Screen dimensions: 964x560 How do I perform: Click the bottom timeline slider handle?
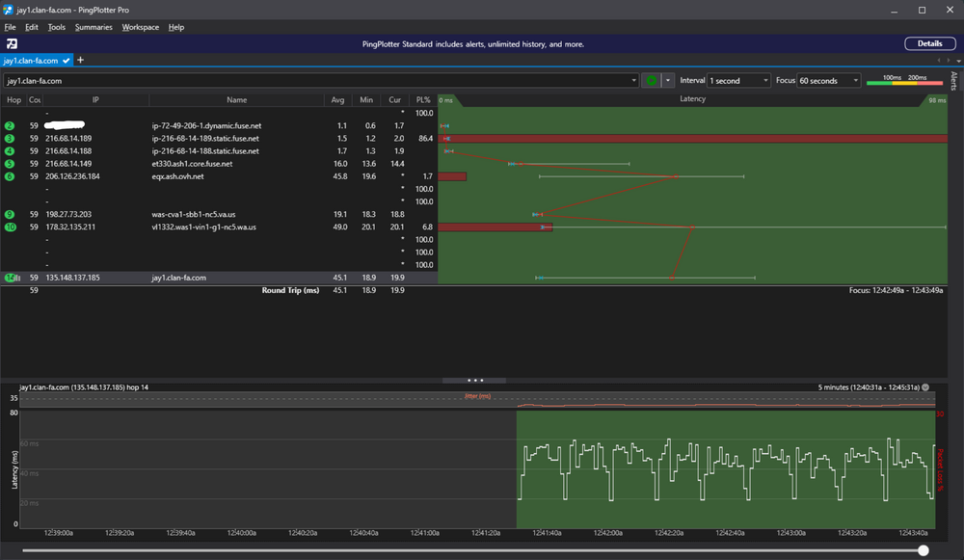923,550
